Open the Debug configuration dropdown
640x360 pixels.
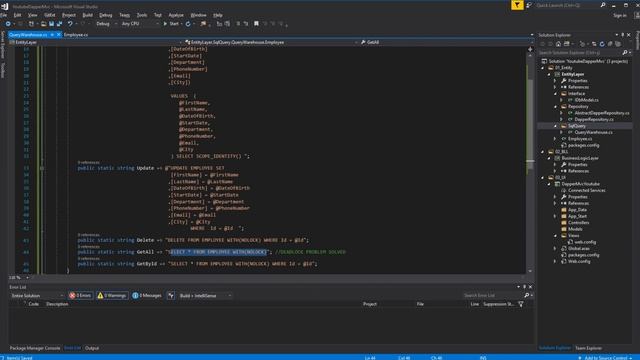(106, 24)
